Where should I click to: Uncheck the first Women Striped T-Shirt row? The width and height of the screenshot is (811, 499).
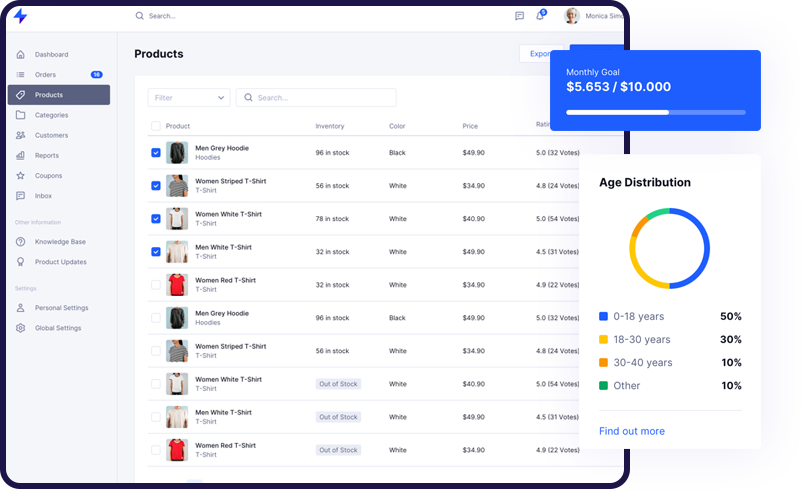tap(156, 186)
